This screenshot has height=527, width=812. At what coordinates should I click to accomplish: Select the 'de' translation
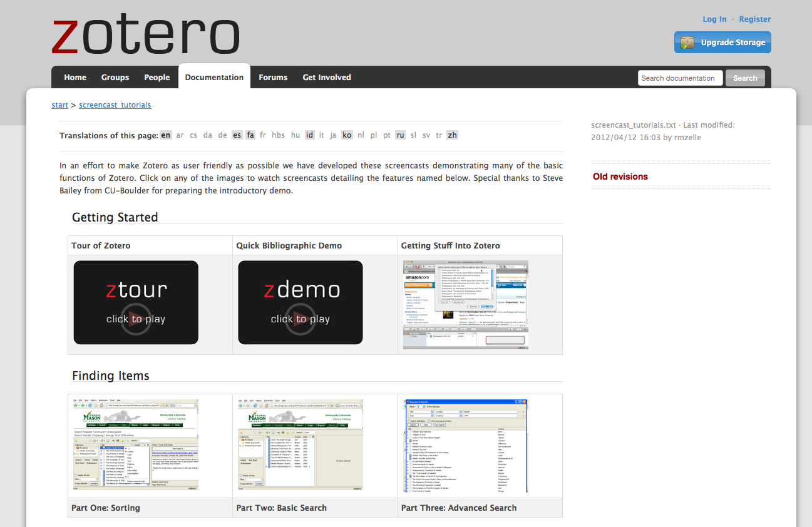(x=222, y=135)
